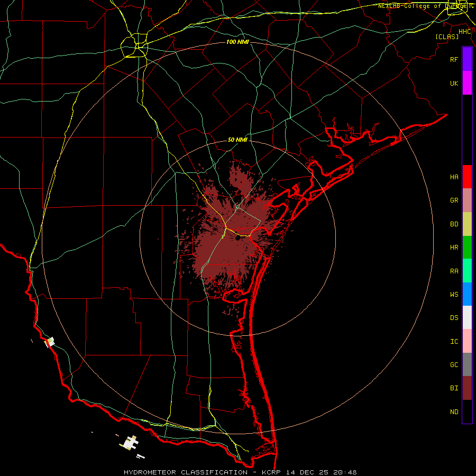Viewport: 476px width, 476px height.
Task: Click the HHC product label
Action: tap(465, 32)
